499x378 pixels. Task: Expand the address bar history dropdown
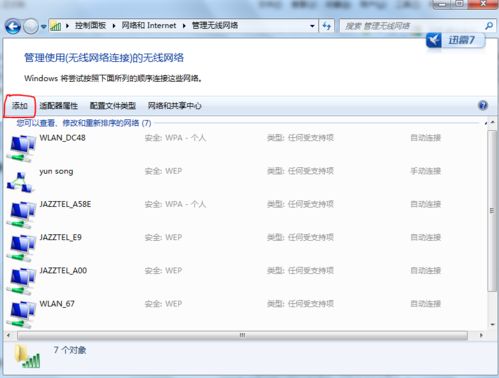[312, 26]
